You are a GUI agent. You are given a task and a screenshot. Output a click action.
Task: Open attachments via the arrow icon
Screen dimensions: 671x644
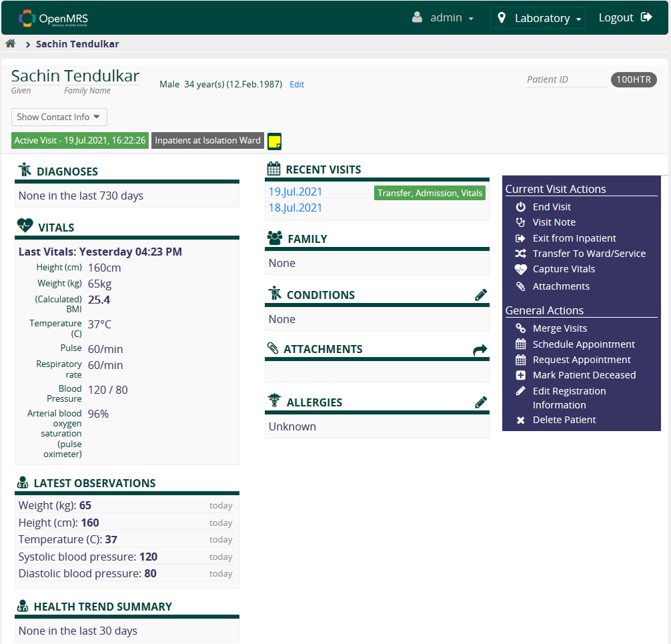(x=480, y=350)
